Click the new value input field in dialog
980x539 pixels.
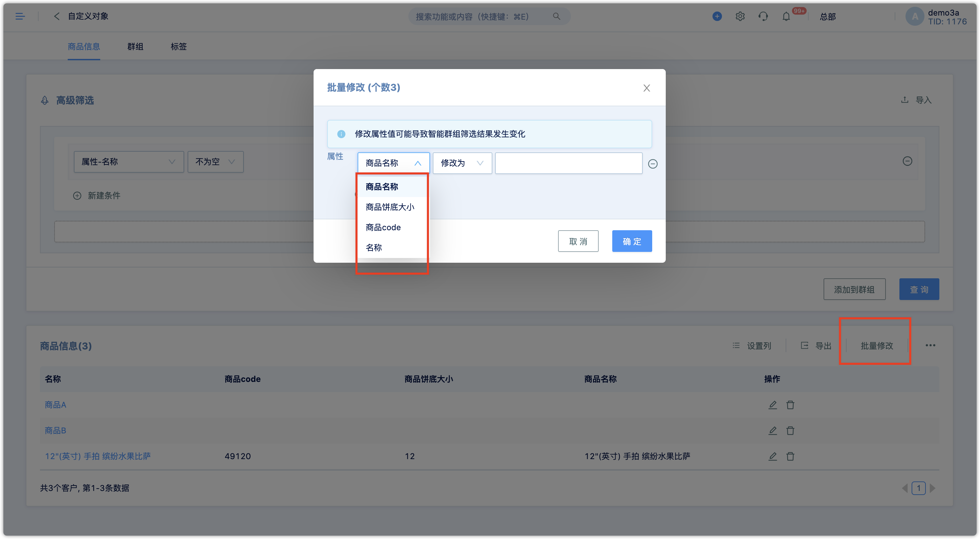point(568,163)
